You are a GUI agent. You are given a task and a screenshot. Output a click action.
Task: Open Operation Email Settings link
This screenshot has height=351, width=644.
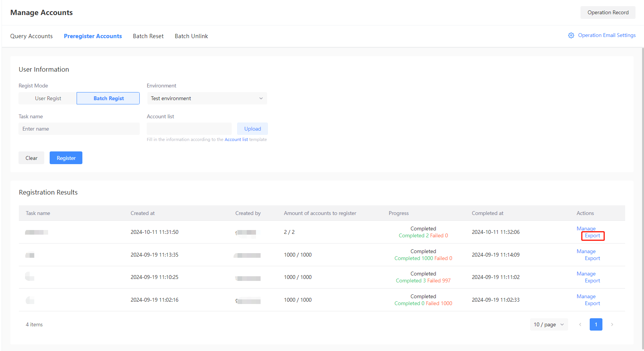pos(607,35)
